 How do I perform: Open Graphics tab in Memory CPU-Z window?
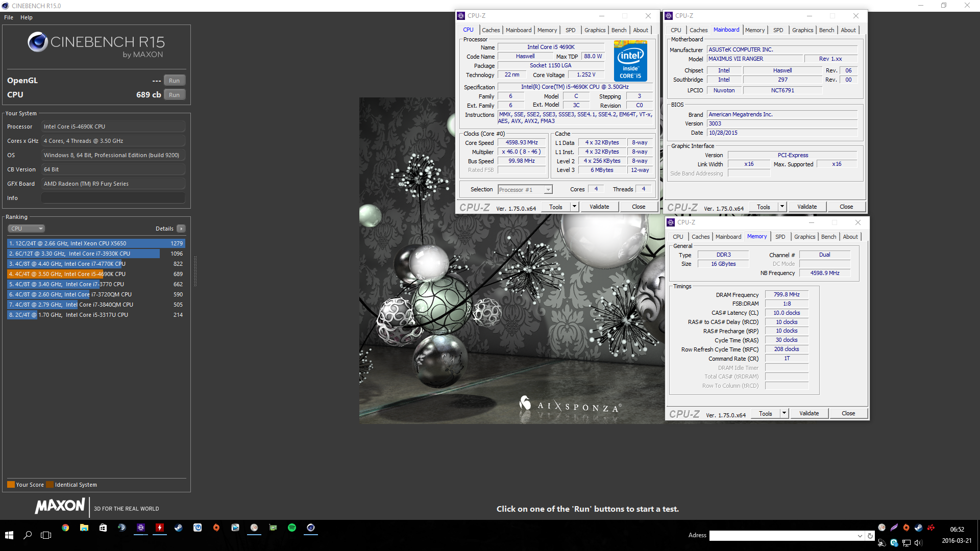pos(804,237)
